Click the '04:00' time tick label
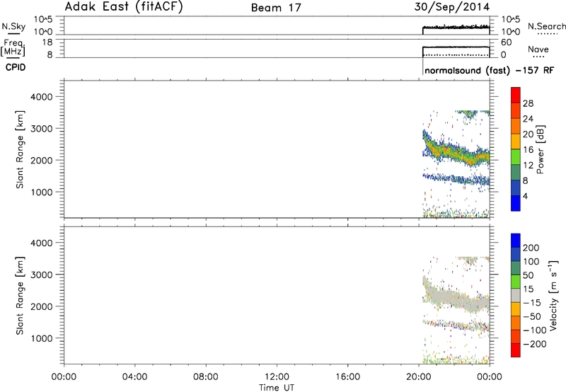This screenshot has width=566, height=392. (x=134, y=377)
